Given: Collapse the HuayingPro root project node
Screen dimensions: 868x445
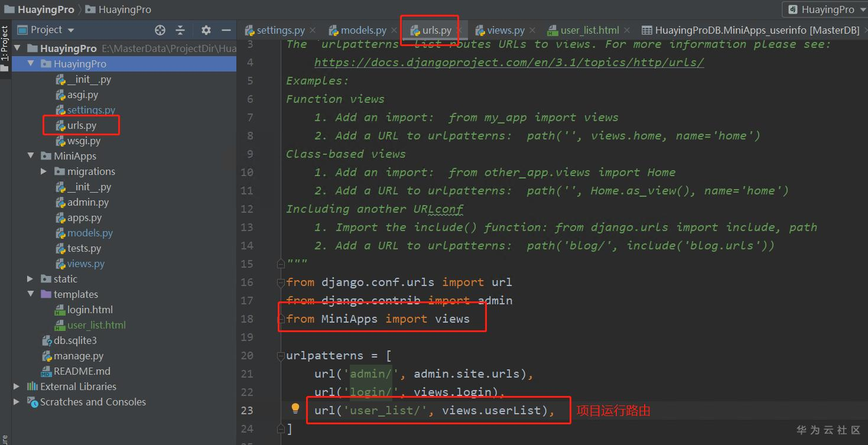Looking at the screenshot, I should 17,48.
